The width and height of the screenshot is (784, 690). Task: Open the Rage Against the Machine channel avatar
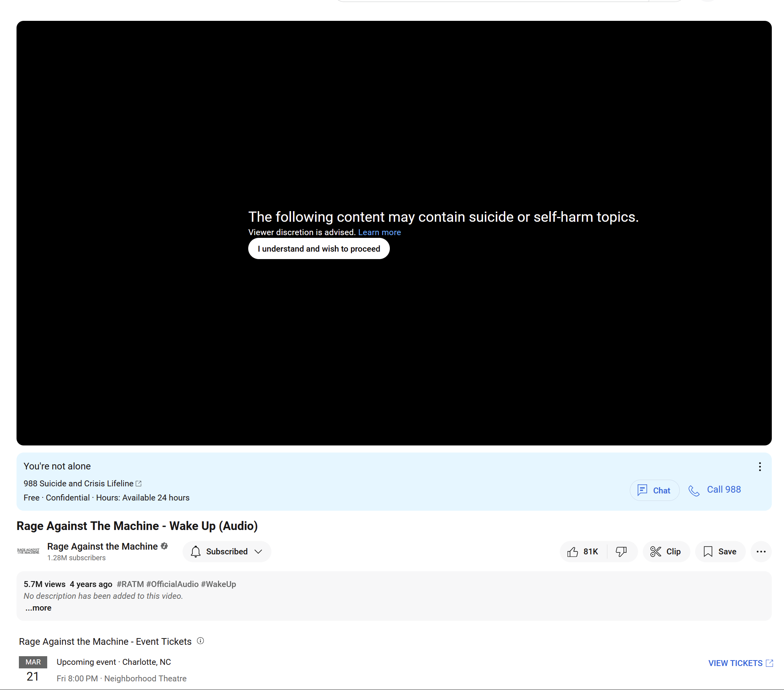pos(28,551)
